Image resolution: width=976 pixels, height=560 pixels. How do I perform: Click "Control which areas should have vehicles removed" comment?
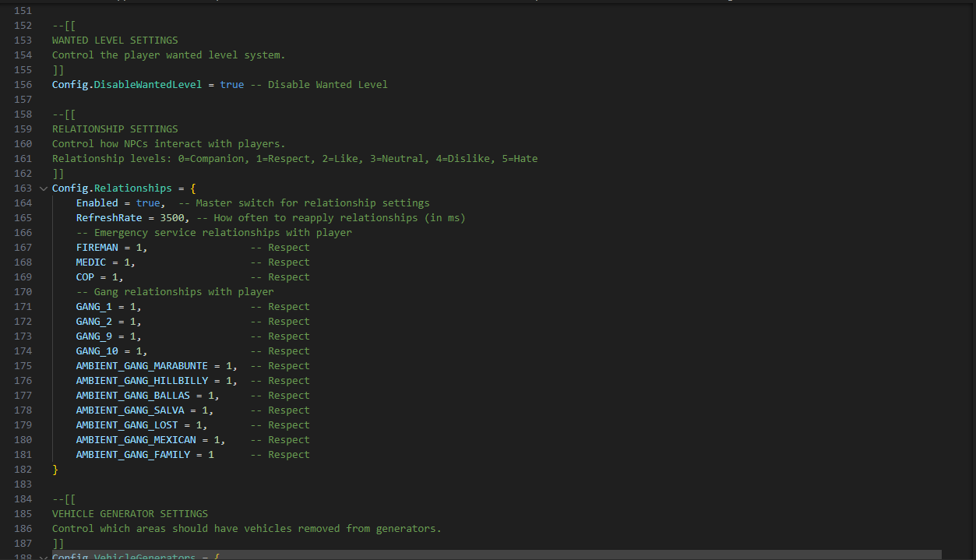(247, 529)
